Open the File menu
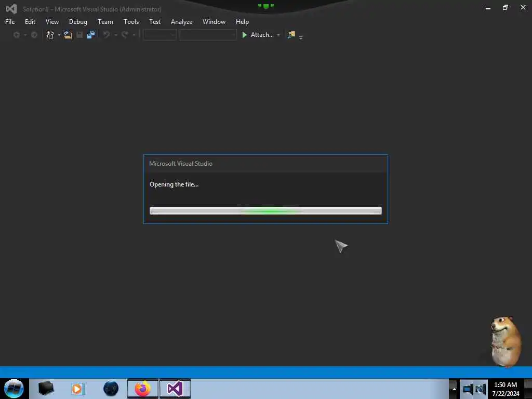 coord(10,22)
